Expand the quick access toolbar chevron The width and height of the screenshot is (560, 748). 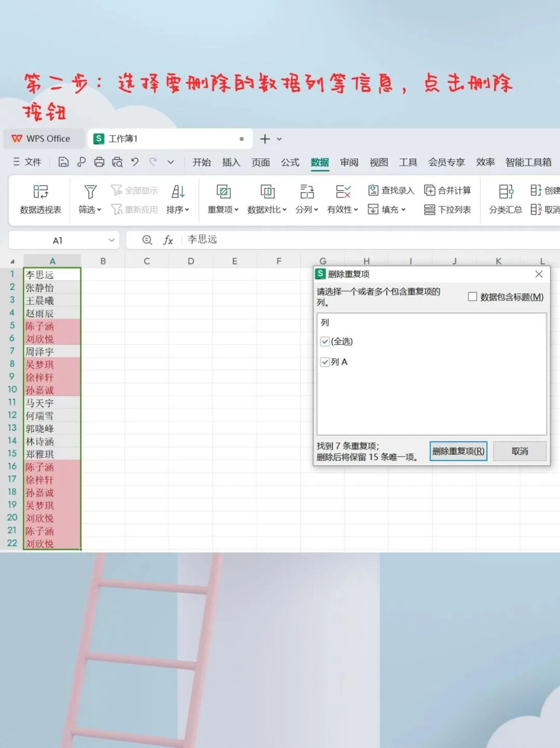[171, 162]
